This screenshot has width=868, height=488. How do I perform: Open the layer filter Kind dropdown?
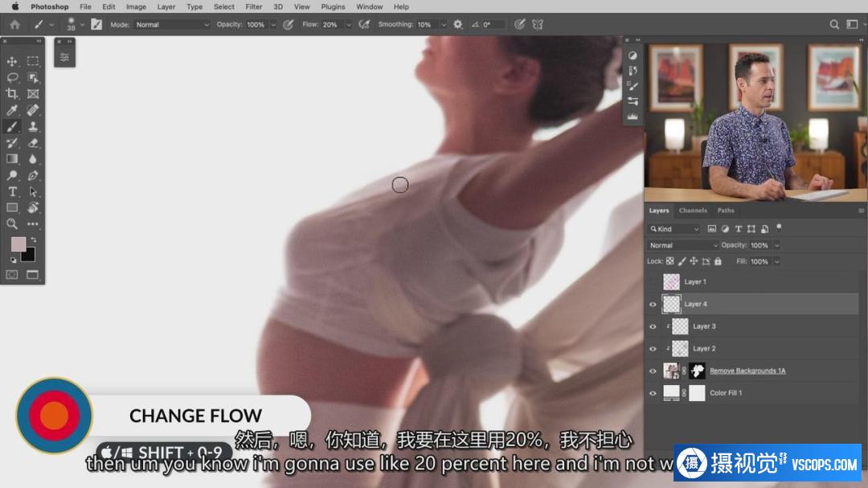click(x=674, y=229)
